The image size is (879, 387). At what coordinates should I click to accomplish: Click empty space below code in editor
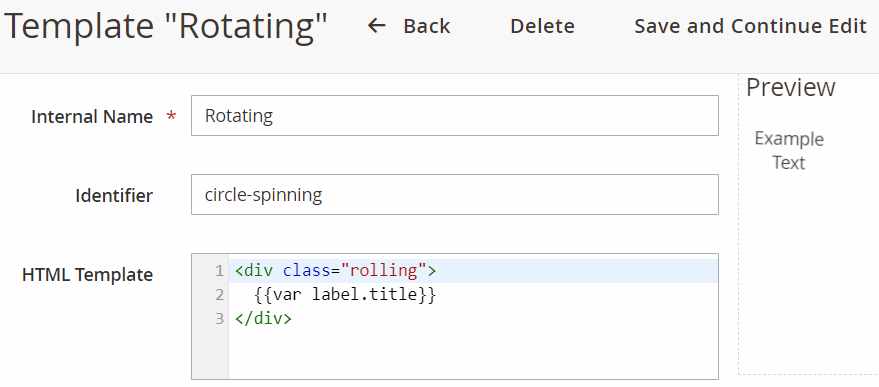point(474,354)
